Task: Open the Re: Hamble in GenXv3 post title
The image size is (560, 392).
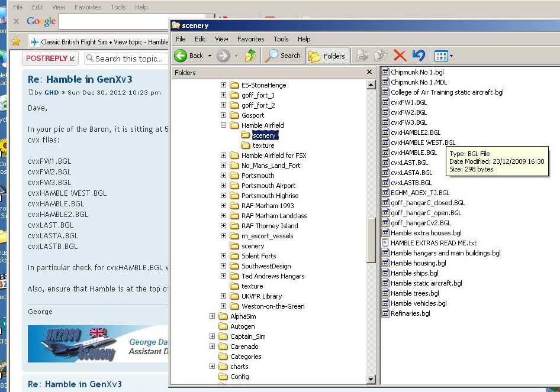Action: pyautogui.click(x=80, y=79)
